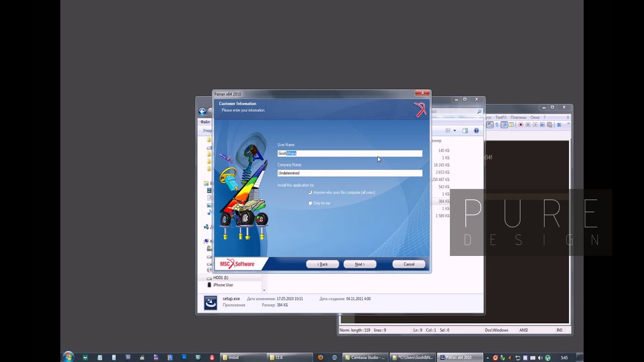Switch to Camtasia Studio taskbar button
Viewport: 644px width, 362px height.
click(x=365, y=357)
